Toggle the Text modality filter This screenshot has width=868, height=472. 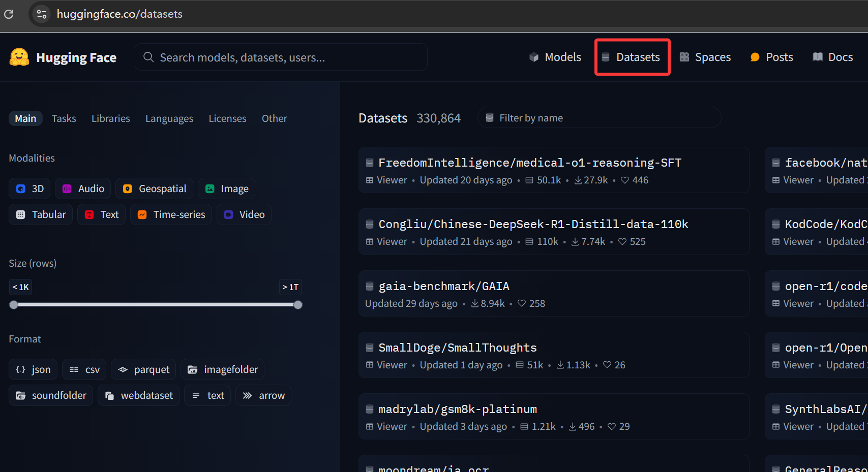tap(101, 214)
